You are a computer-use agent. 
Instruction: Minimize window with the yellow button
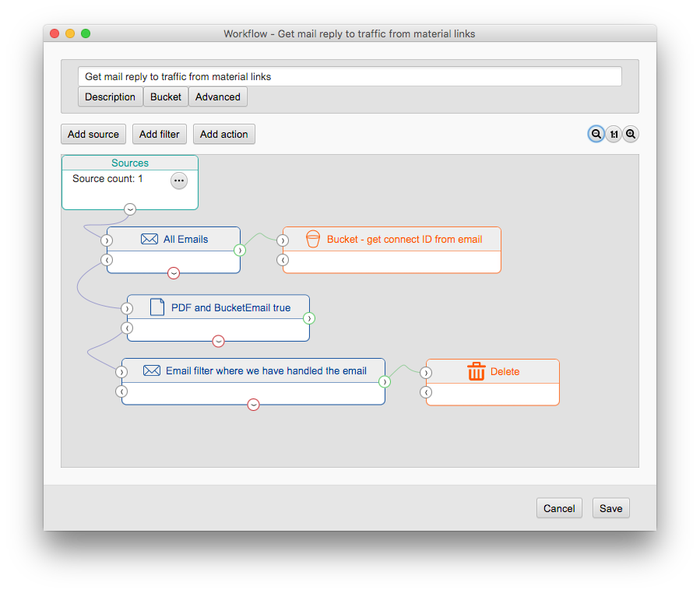[x=70, y=33]
